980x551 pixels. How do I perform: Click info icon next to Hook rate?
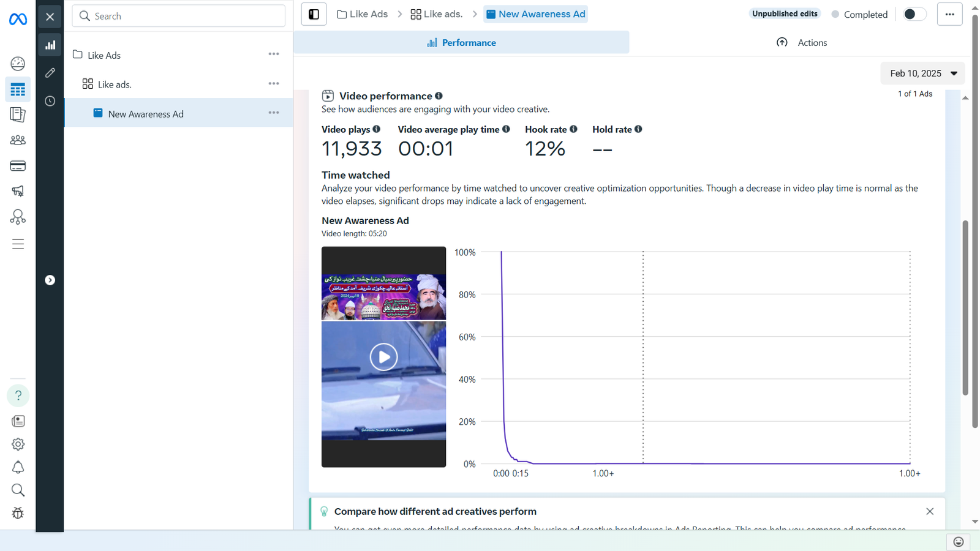[573, 129]
